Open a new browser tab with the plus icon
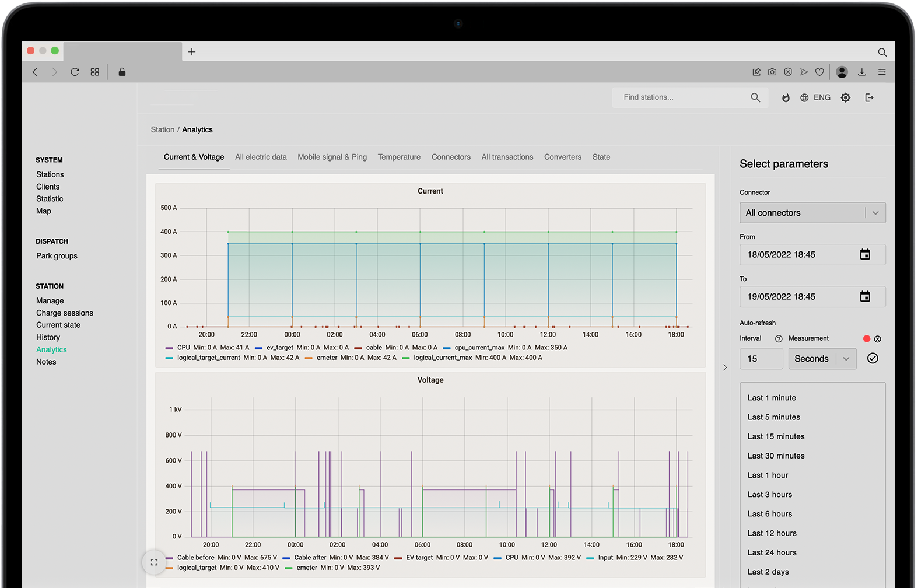The width and height of the screenshot is (918, 588). (192, 52)
